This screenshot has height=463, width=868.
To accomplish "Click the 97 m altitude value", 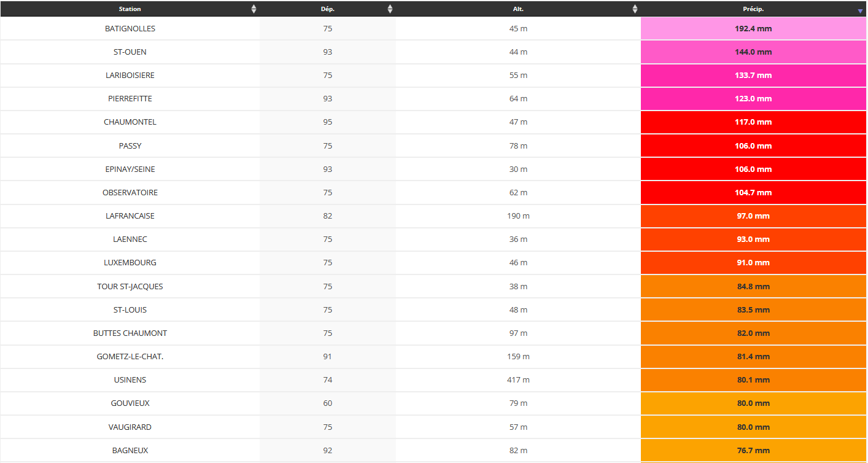I will (518, 333).
